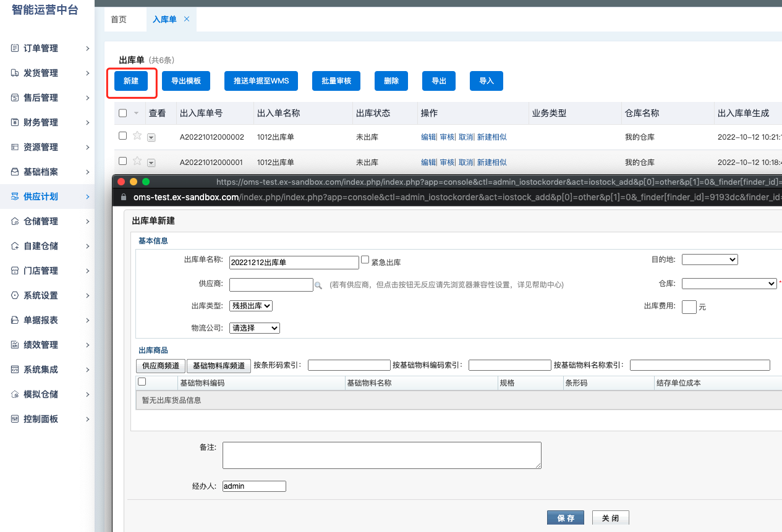Click the 关闭 button

tap(610, 518)
